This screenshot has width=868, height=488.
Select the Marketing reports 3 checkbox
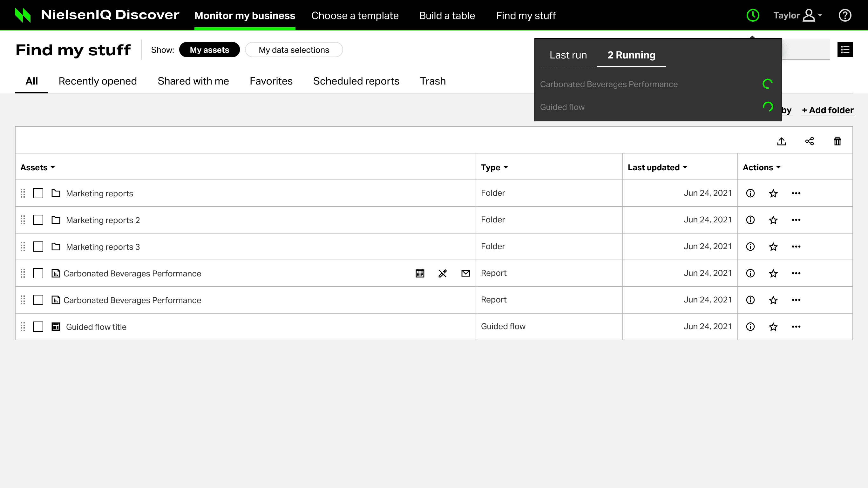coord(38,247)
